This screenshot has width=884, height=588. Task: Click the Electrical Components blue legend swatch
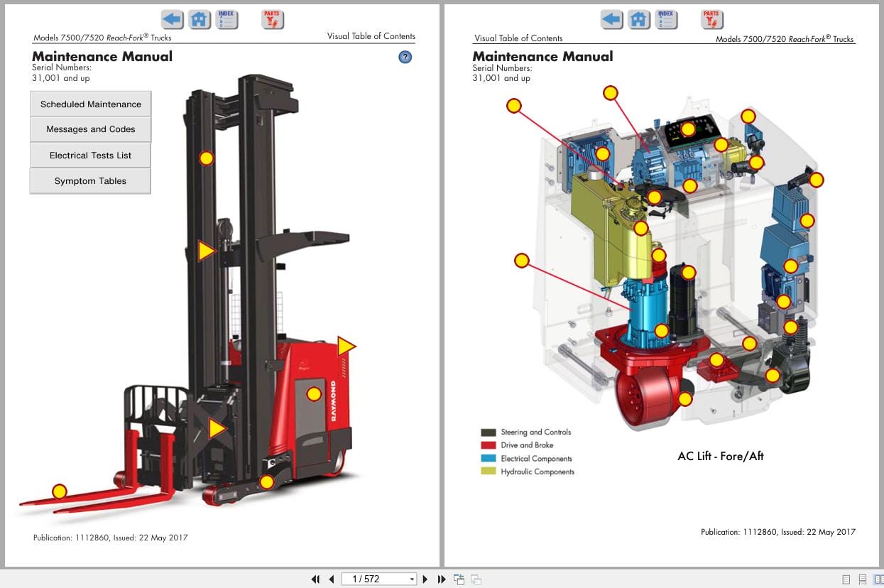click(x=488, y=458)
